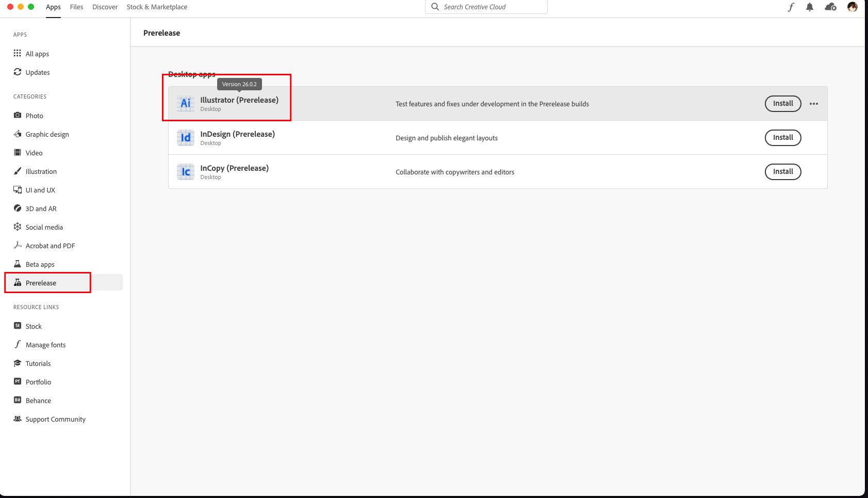Check cloud sync status icon
The image size is (868, 498).
point(830,7)
